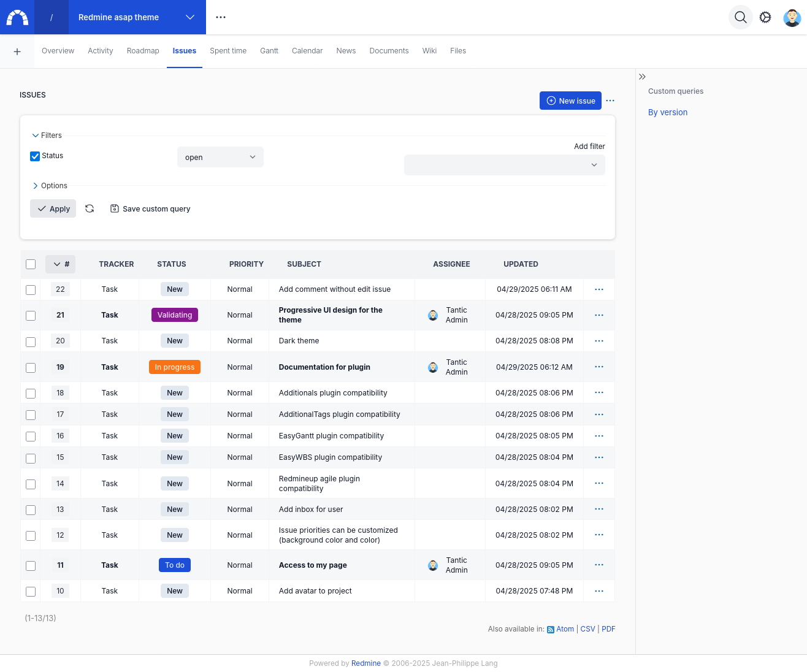Open actions menu for issue 14

tap(599, 483)
